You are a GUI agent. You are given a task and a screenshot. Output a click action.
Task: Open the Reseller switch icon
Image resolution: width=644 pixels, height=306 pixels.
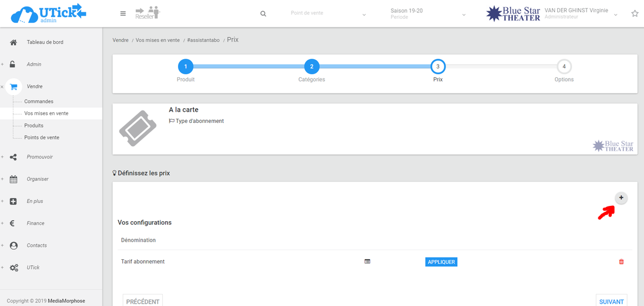(x=147, y=13)
